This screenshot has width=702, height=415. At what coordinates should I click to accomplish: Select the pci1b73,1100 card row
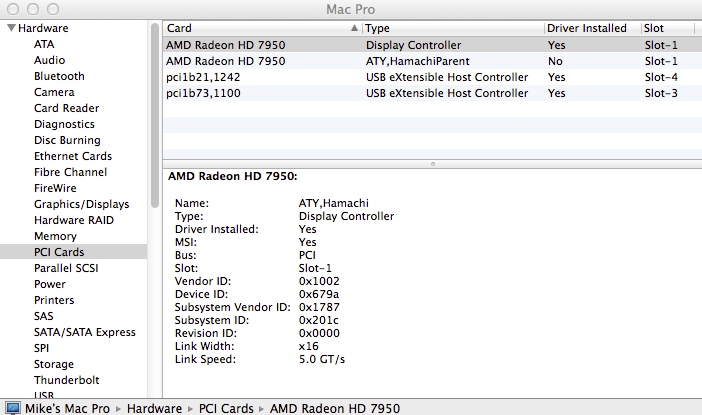tap(432, 93)
